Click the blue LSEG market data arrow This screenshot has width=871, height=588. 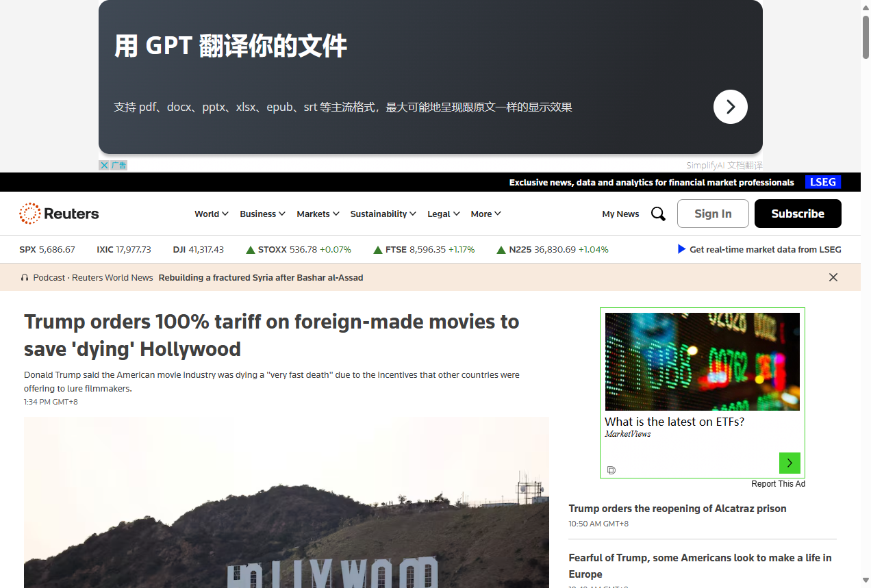pyautogui.click(x=681, y=249)
